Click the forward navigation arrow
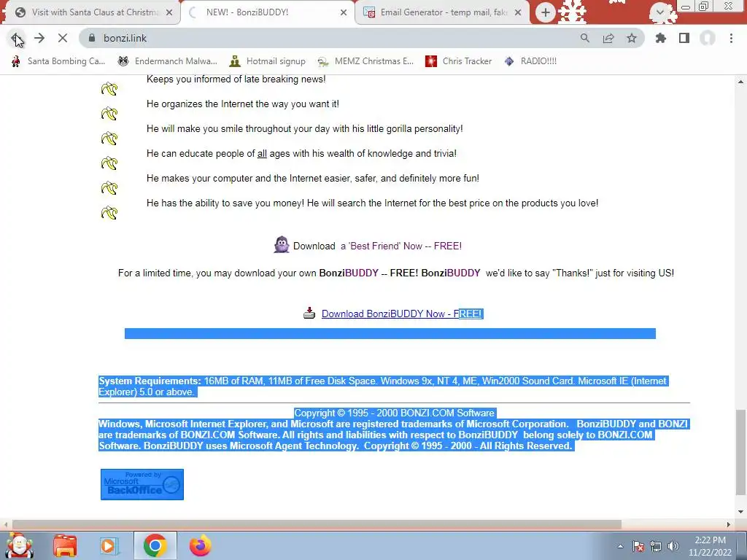This screenshot has height=560, width=747. (39, 38)
